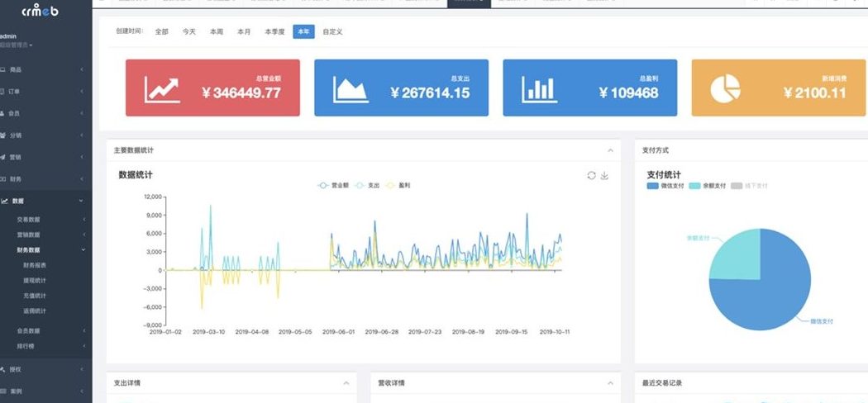Viewport: 868px width, 403px height.
Task: Select the 自定义 time filter
Action: (x=332, y=31)
